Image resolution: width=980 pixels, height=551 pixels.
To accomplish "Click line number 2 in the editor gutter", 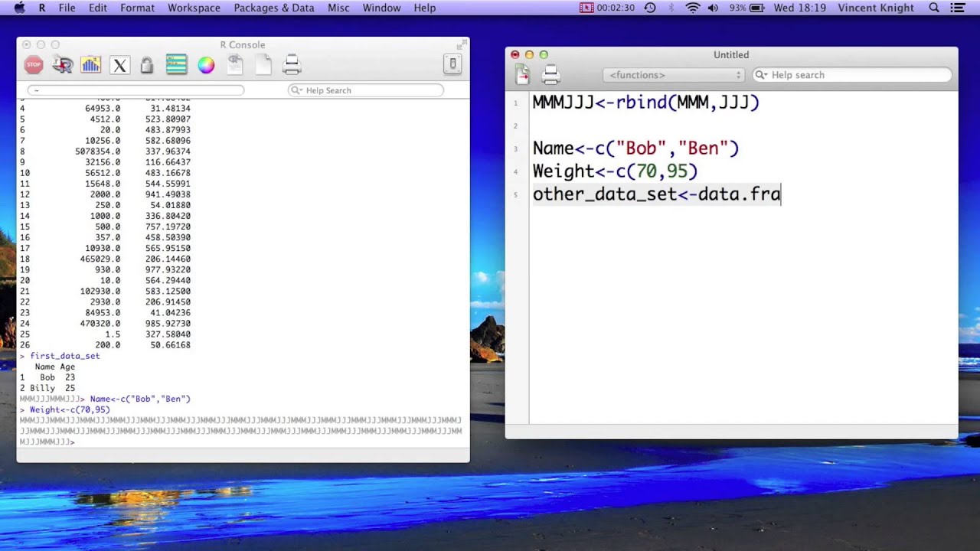I will pyautogui.click(x=516, y=126).
